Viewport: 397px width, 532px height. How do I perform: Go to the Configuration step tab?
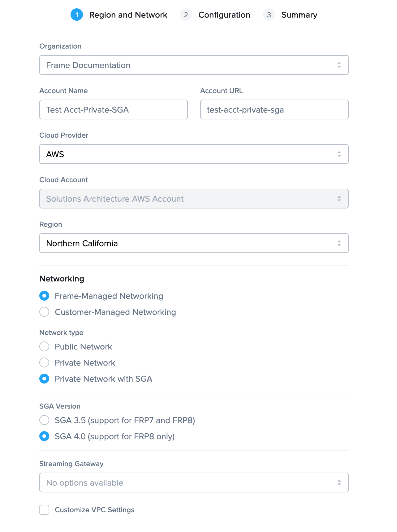[224, 15]
